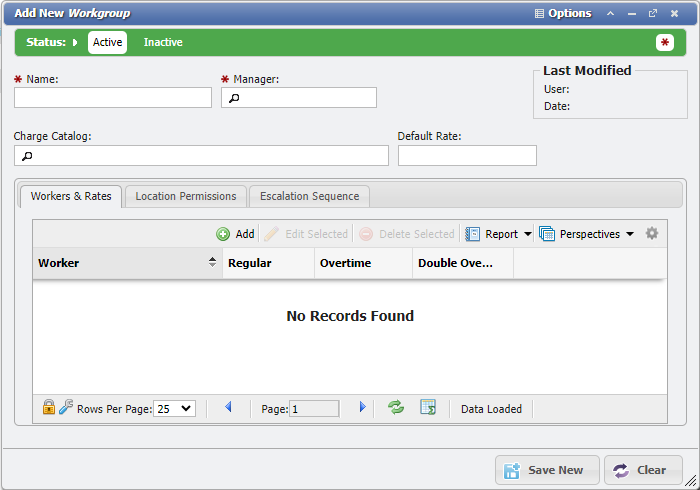Image resolution: width=700 pixels, height=490 pixels.
Task: Switch to Location Permissions tab
Action: point(186,196)
